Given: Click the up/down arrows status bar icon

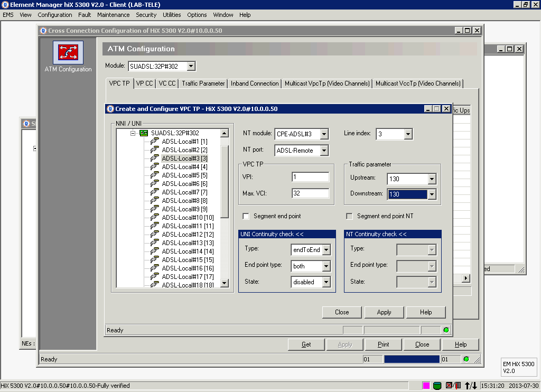Looking at the screenshot, I should [471, 386].
